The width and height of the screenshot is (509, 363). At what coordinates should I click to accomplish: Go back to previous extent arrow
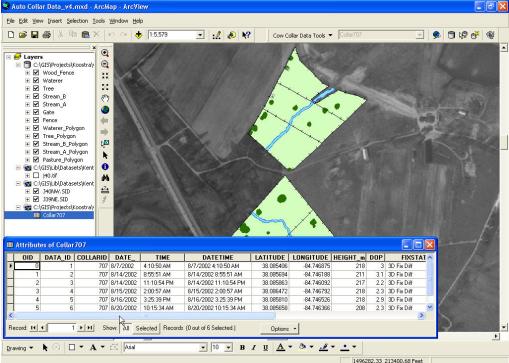click(x=105, y=121)
